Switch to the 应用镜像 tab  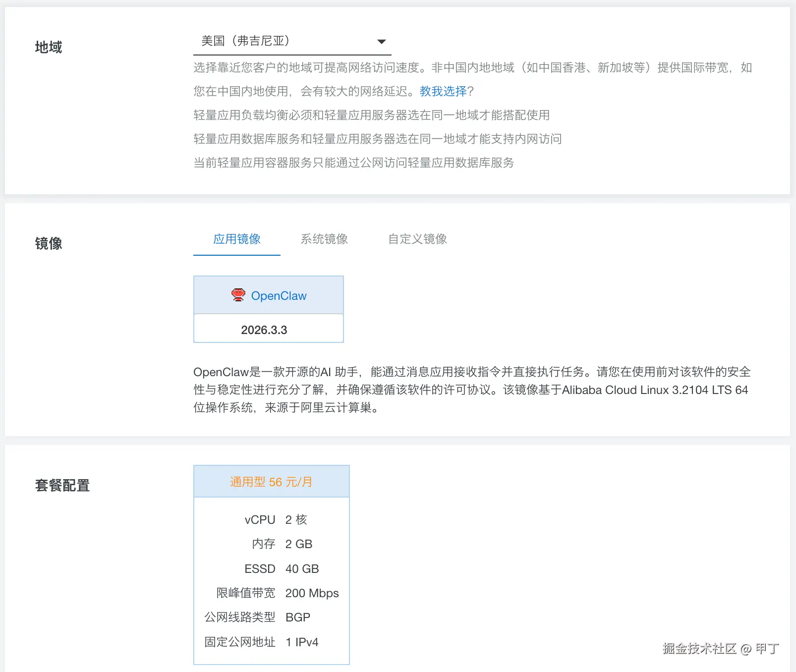tap(237, 239)
